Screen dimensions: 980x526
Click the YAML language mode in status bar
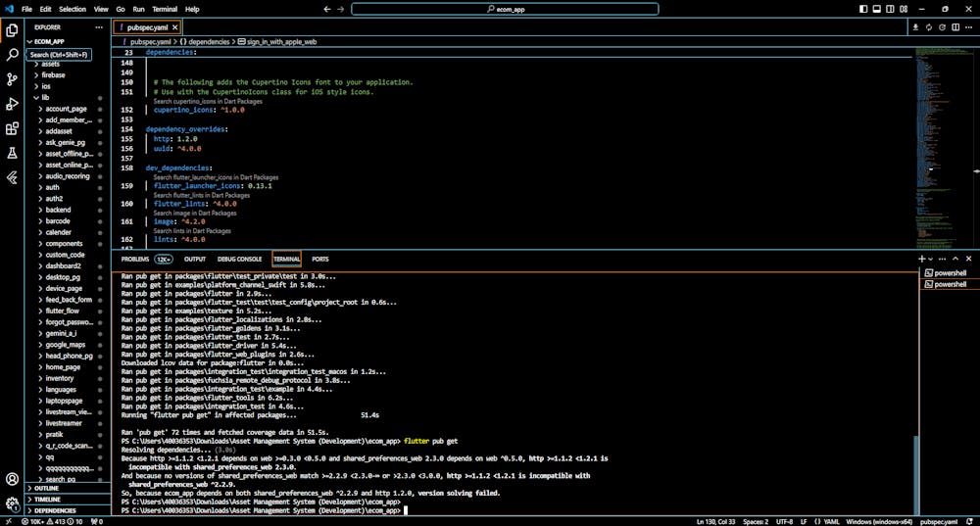pyautogui.click(x=831, y=521)
